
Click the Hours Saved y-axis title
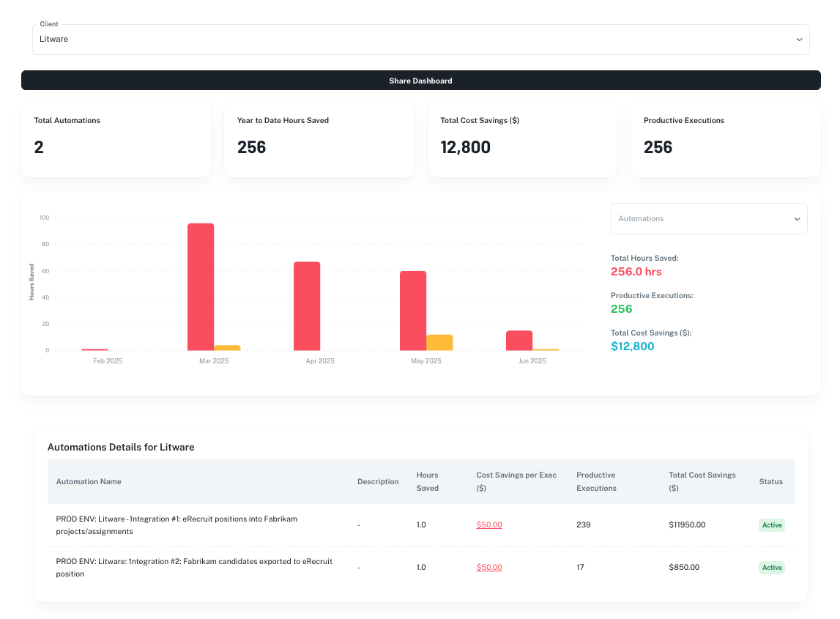coord(31,282)
